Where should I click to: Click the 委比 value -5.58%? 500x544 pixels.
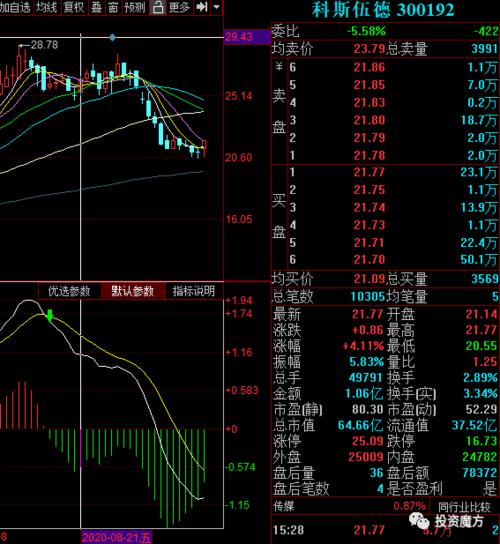coord(366,31)
